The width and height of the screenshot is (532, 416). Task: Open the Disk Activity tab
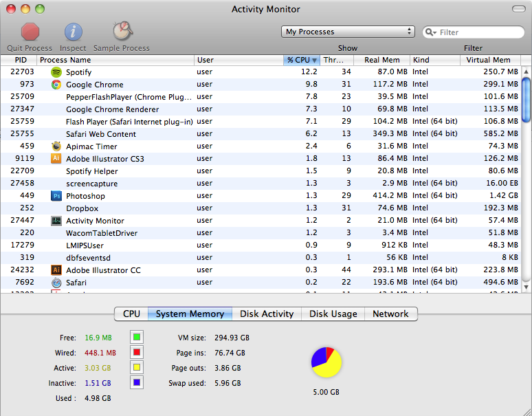coord(267,314)
